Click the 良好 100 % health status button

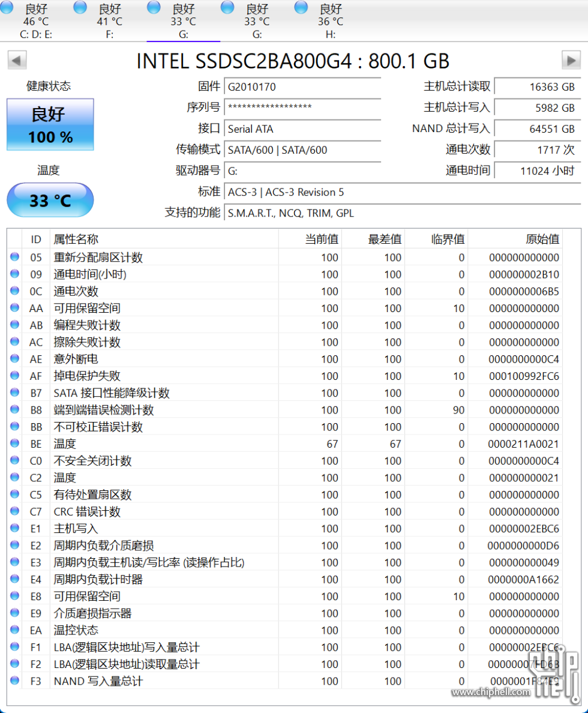[50, 125]
